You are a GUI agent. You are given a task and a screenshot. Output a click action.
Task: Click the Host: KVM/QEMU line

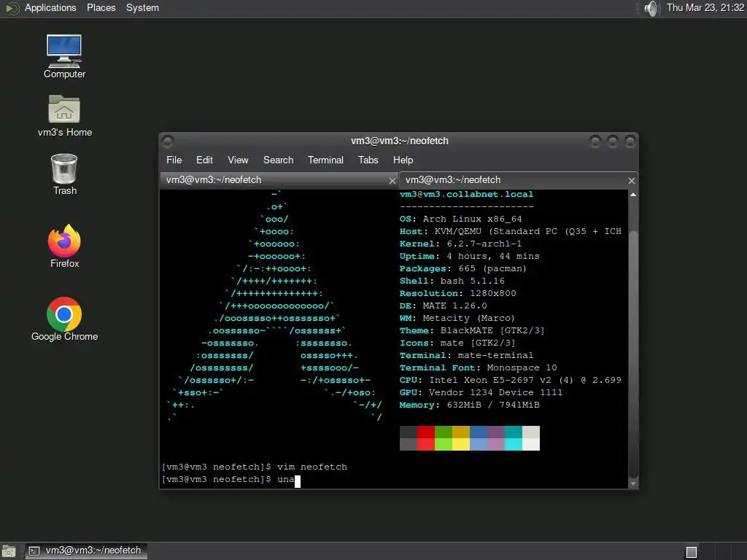(x=510, y=231)
